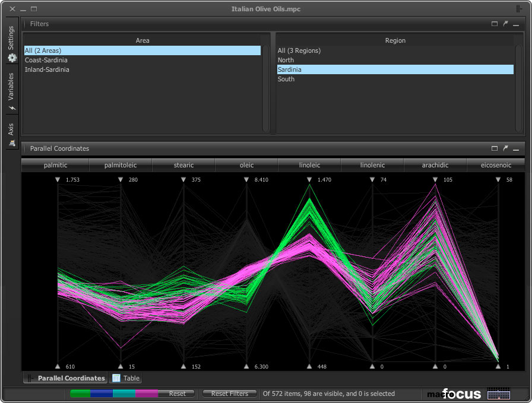532x403 pixels.
Task: Click bottom range handle of the oleic axis
Action: click(246, 366)
